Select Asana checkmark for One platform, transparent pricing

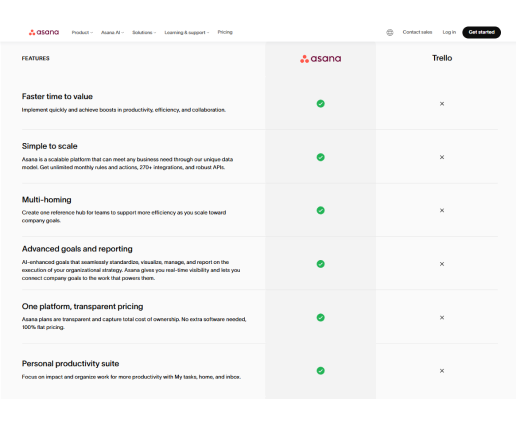(x=320, y=317)
